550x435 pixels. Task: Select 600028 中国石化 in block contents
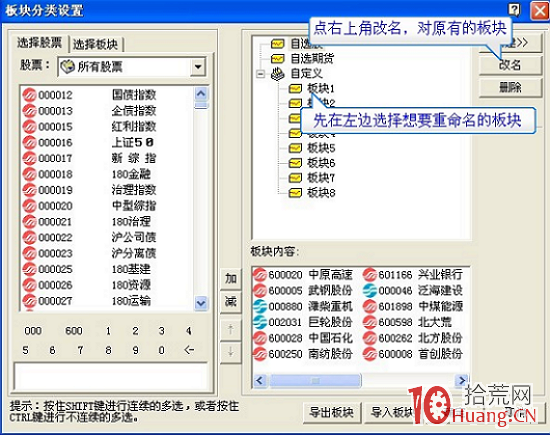click(x=303, y=338)
